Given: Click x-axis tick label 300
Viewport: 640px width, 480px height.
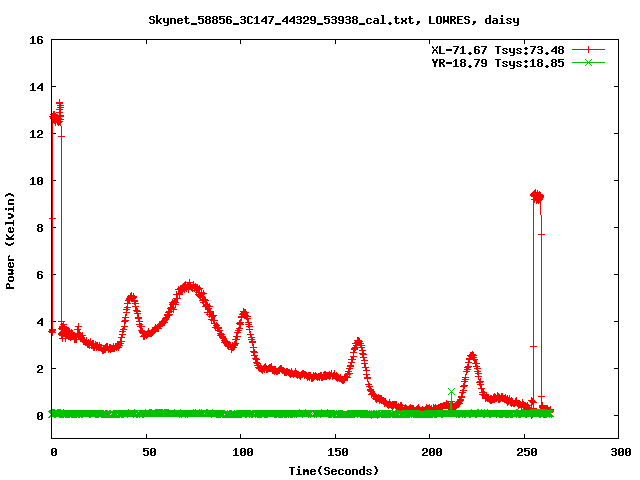Looking at the screenshot, I should [x=621, y=452].
